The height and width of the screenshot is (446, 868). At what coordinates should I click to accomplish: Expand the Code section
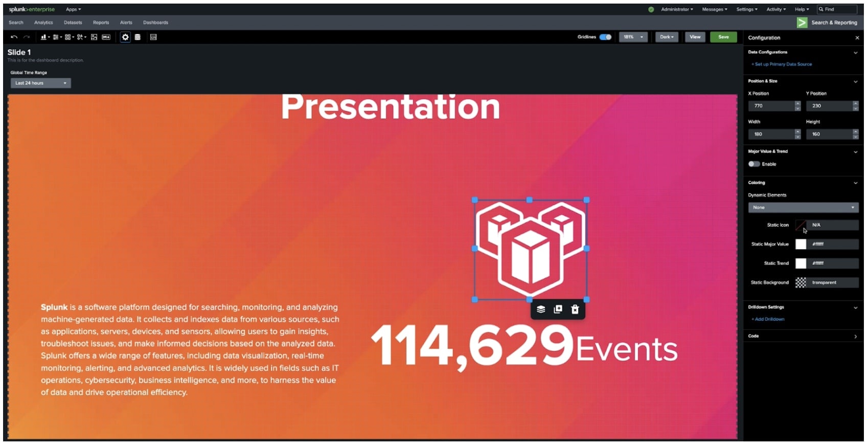coord(855,337)
